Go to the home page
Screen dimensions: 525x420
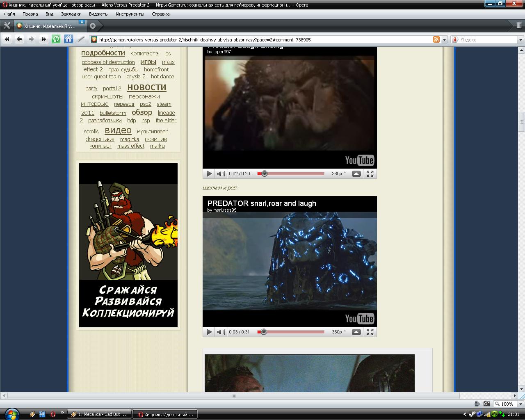click(x=69, y=39)
